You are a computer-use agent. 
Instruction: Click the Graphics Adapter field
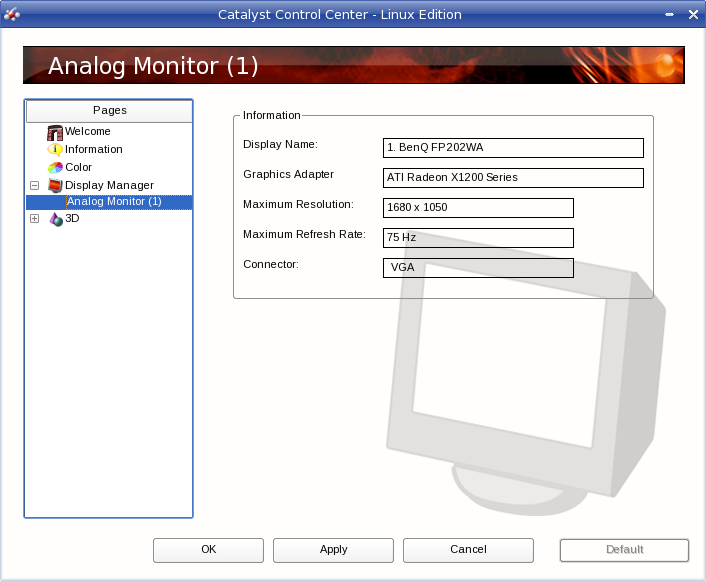click(513, 178)
